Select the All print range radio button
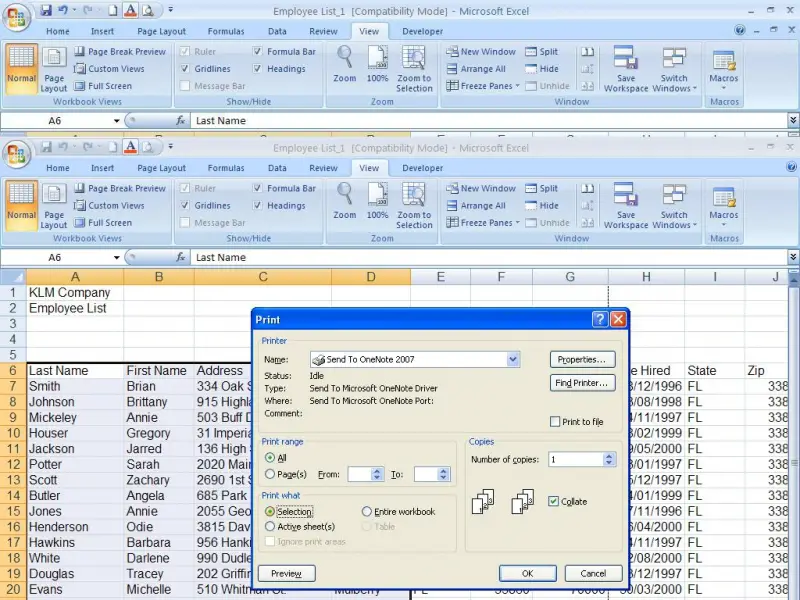Viewport: 800px width, 600px height. point(270,458)
